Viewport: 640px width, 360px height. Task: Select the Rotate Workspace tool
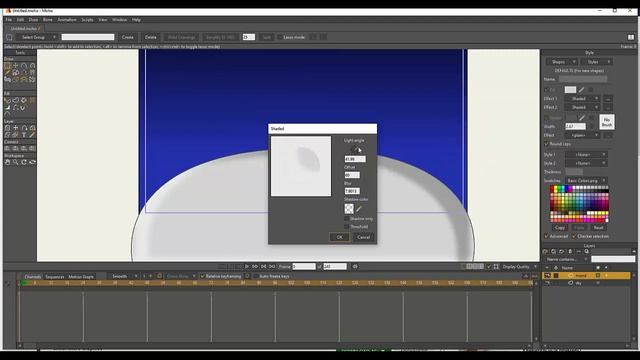tap(24, 162)
